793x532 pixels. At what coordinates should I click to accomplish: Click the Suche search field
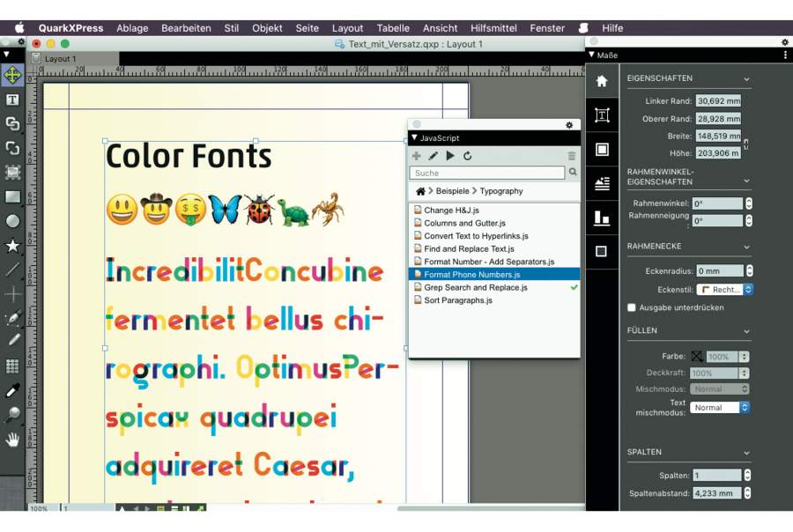coord(487,173)
